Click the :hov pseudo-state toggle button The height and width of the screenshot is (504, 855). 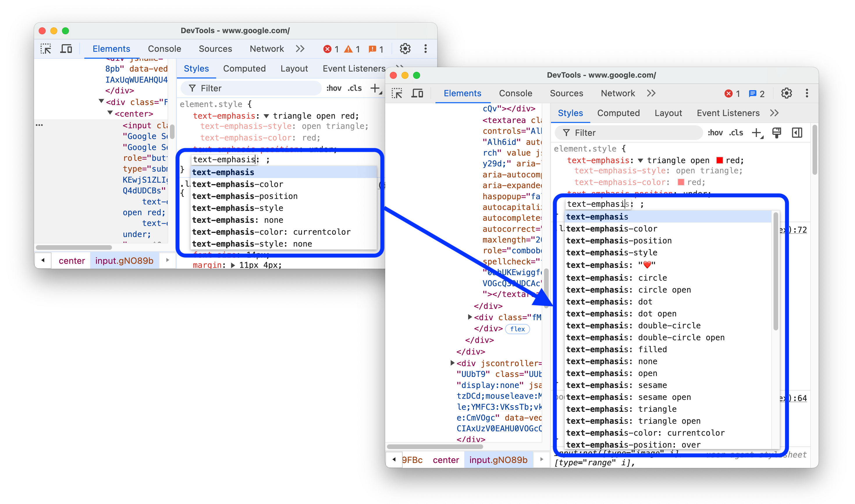pyautogui.click(x=715, y=133)
